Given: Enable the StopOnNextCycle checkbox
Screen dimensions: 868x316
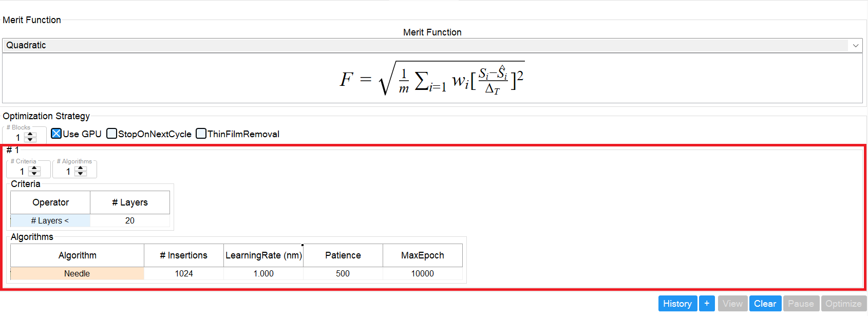Looking at the screenshot, I should [x=111, y=134].
